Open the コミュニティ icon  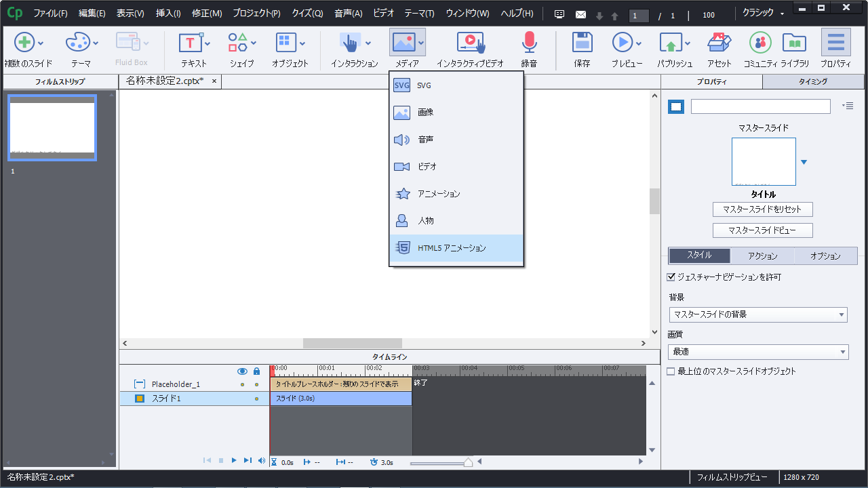pos(760,44)
